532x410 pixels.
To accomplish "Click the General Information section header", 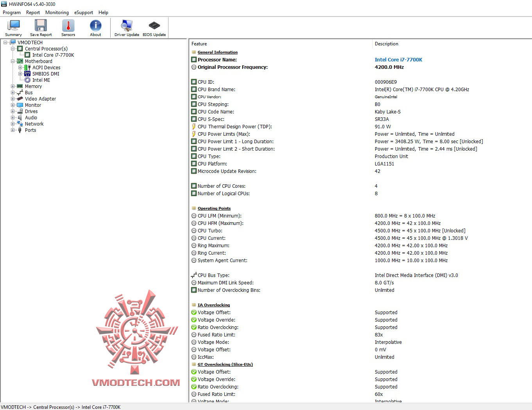I will [x=217, y=52].
